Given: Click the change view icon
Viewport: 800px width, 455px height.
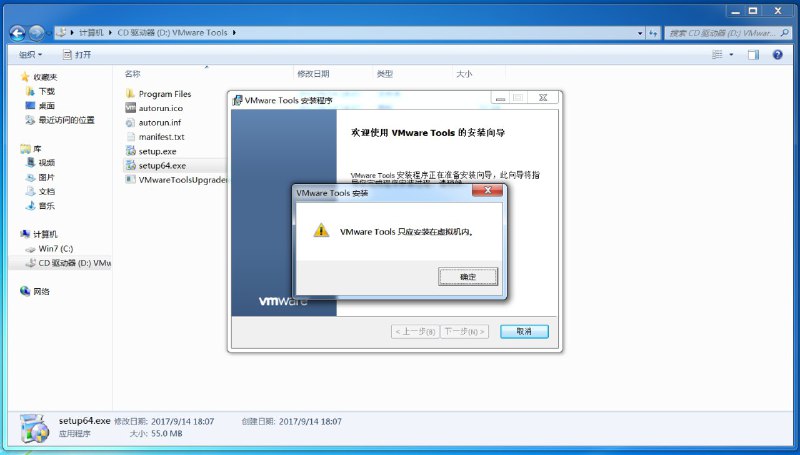Looking at the screenshot, I should pyautogui.click(x=717, y=55).
